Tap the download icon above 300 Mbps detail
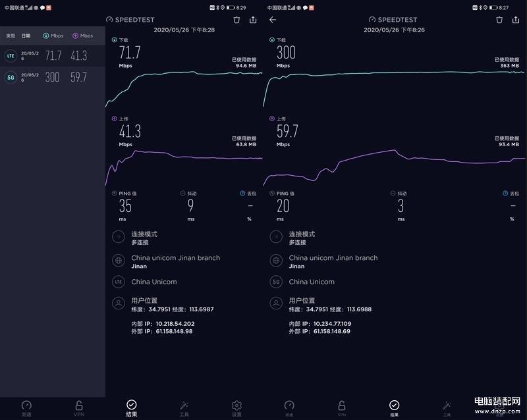 (272, 39)
